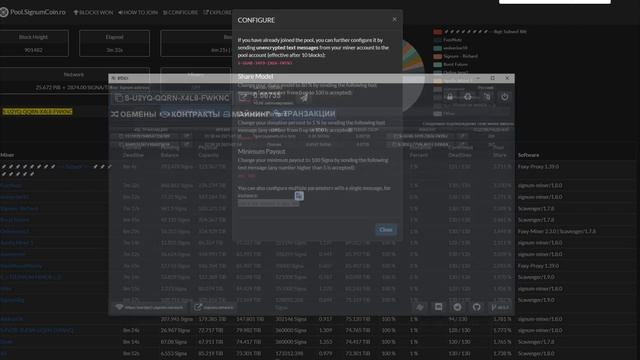
Task: Click the copy icon in CONFIGURE dialog
Action: [x=299, y=196]
